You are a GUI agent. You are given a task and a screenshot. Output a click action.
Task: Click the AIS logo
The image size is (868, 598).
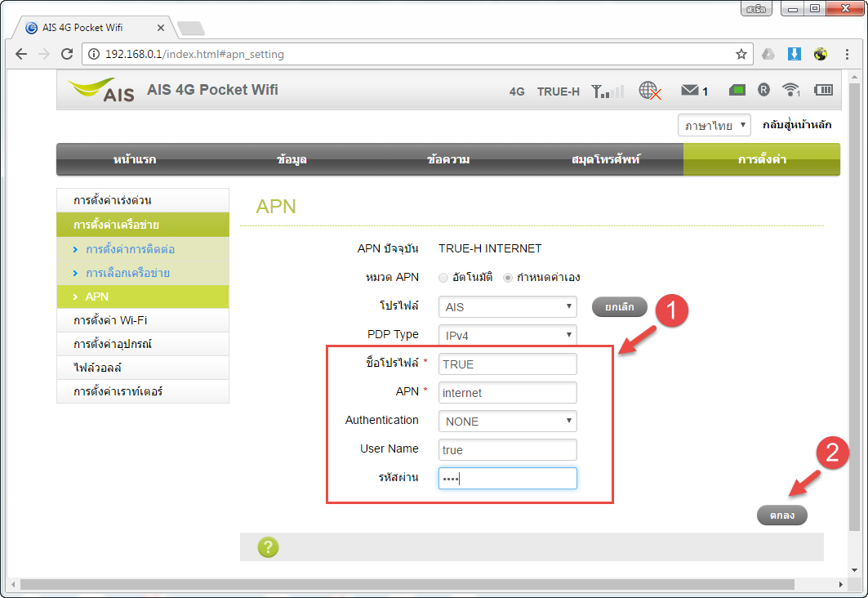tap(100, 90)
